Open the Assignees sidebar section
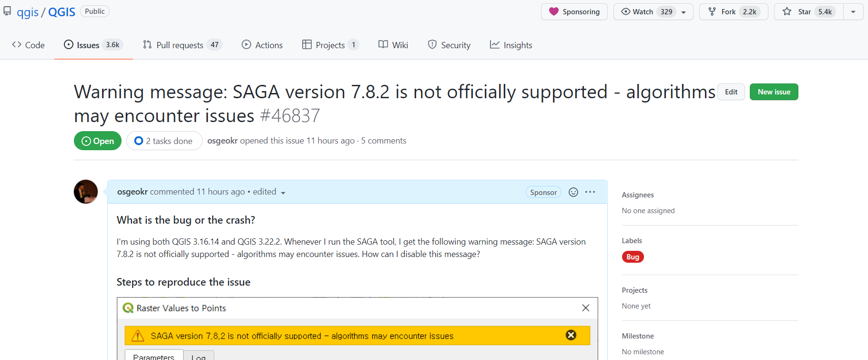Screen dimensions: 868x360 coord(638,195)
